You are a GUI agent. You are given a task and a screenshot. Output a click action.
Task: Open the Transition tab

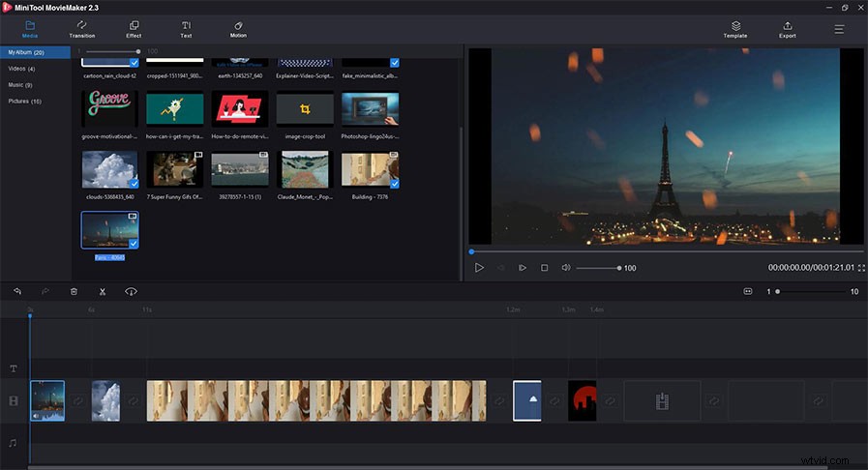click(x=82, y=29)
